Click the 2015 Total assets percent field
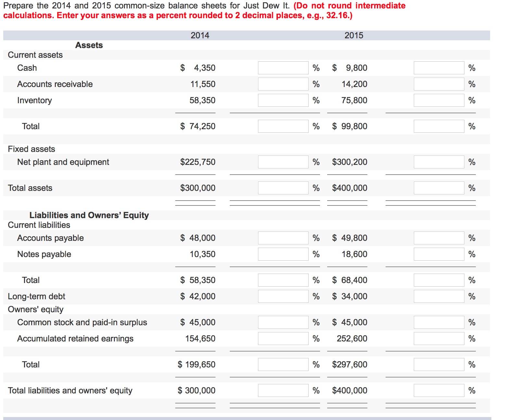 (x=439, y=188)
